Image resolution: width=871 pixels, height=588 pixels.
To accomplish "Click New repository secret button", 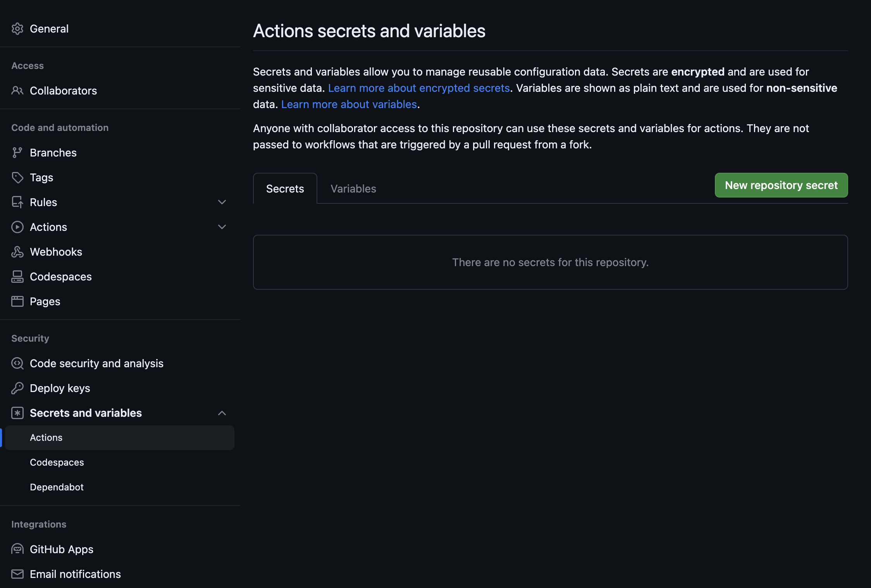I will (781, 185).
